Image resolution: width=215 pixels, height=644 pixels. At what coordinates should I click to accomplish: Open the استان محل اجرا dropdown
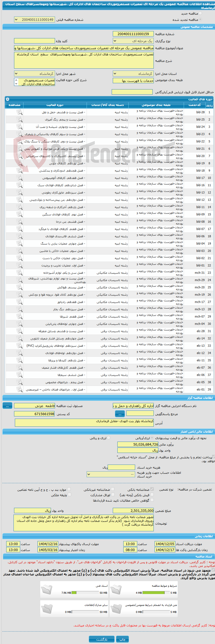click(x=133, y=74)
